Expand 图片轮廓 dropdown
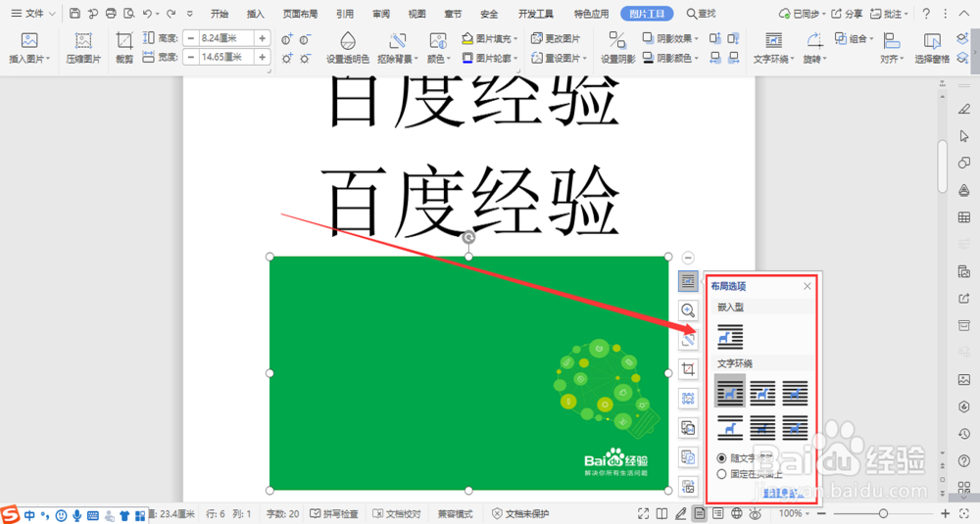The image size is (980, 524). (489, 58)
